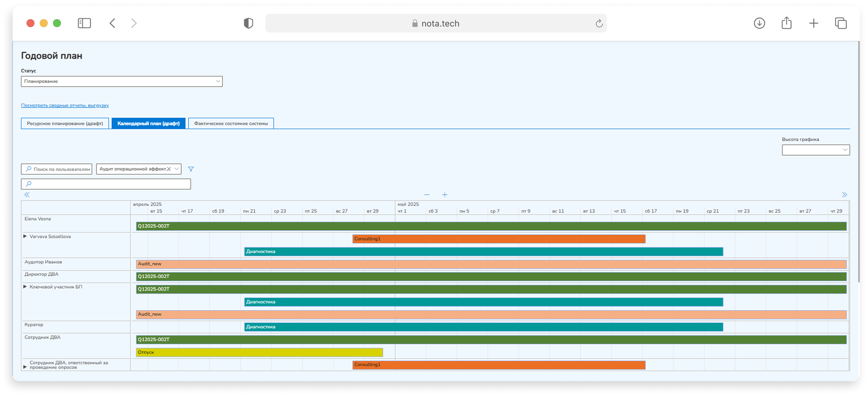
Task: Expand the Ключевой участник БП row
Action: point(25,287)
